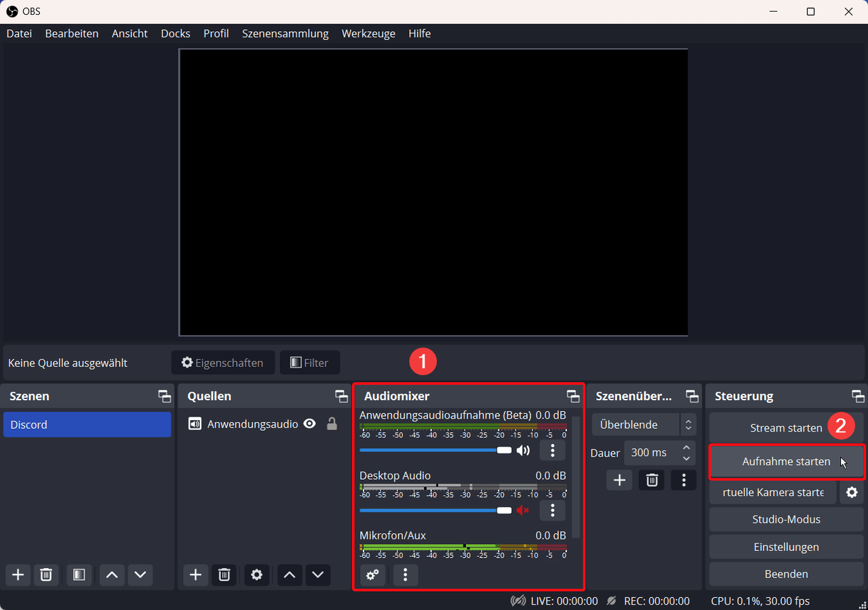Open the Szenensammlung menu
The image size is (868, 610).
click(x=285, y=33)
